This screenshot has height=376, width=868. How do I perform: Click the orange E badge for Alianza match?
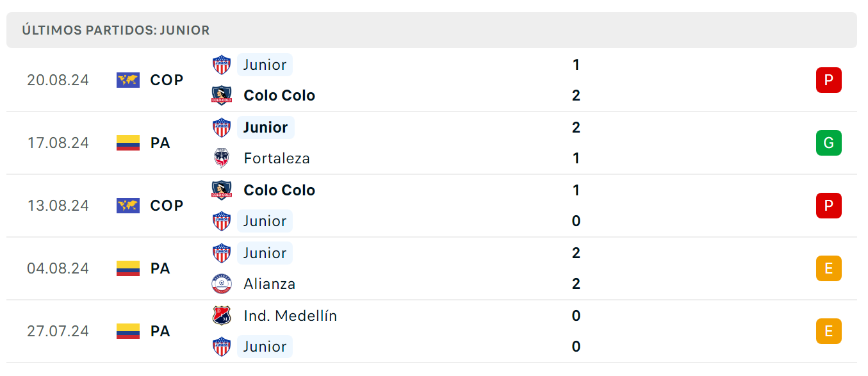coord(828,268)
